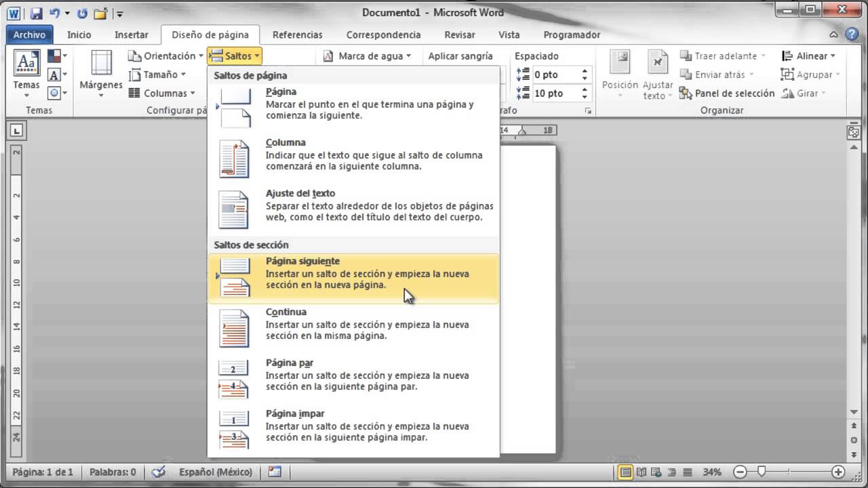868x488 pixels.
Task: Open paragraph dialog launcher
Action: tap(588, 110)
